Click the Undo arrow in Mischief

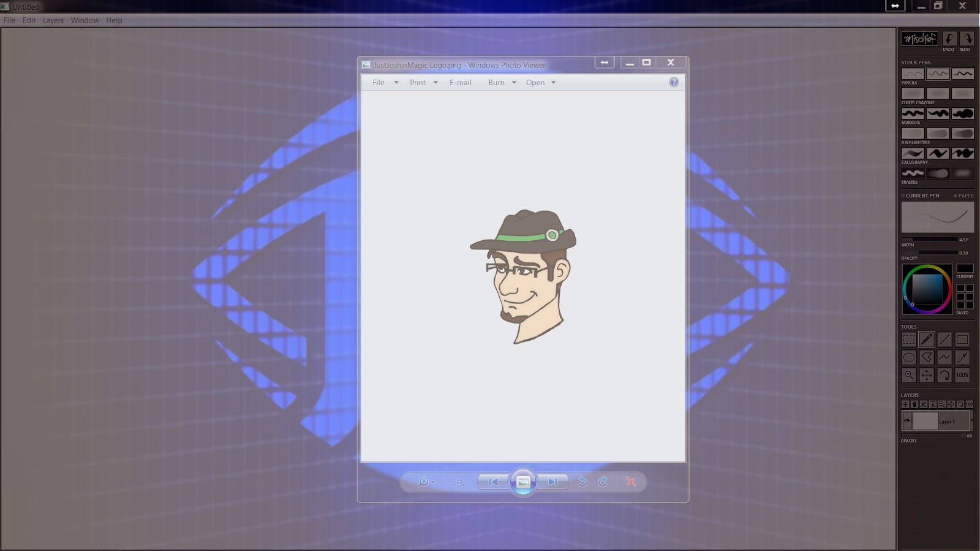(949, 39)
